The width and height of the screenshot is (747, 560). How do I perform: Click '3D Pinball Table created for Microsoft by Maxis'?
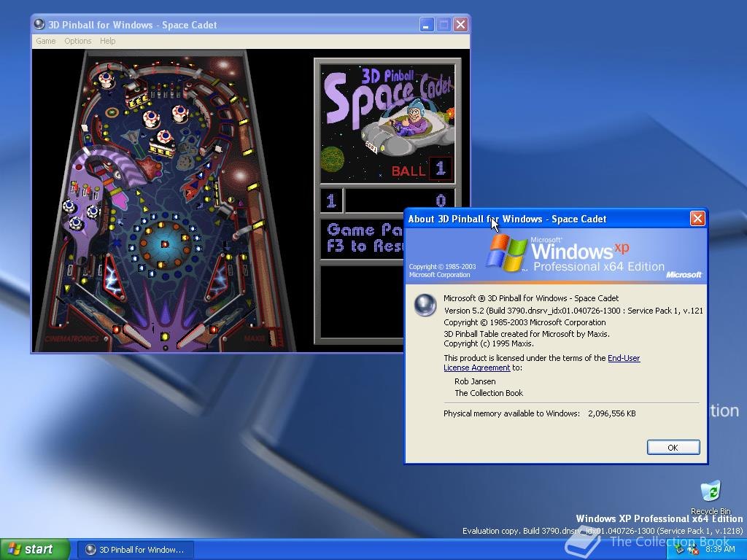click(x=527, y=334)
